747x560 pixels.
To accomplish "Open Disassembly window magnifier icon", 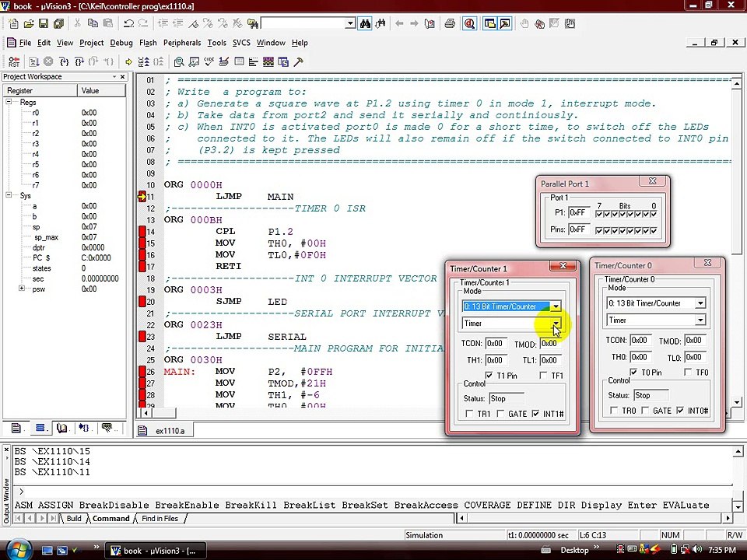I will point(179,62).
